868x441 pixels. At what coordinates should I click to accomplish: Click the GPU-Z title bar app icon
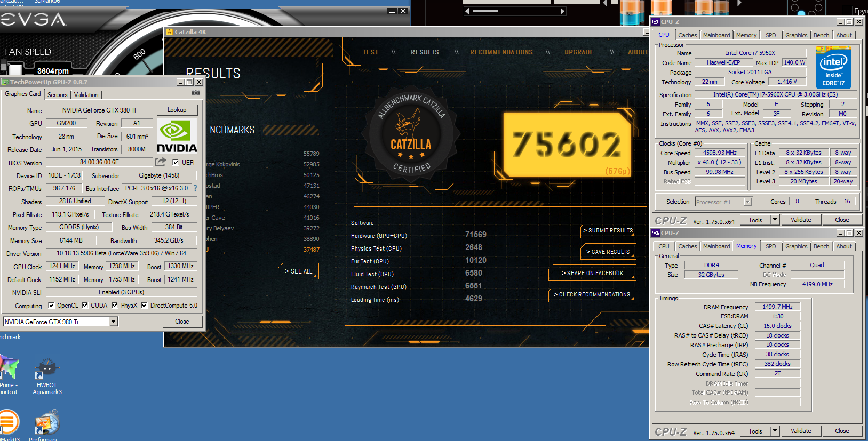(5, 82)
